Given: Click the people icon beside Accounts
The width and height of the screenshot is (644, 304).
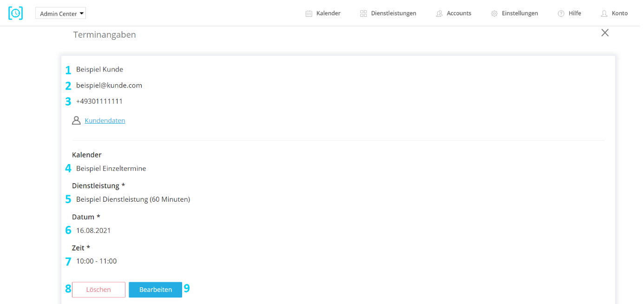Looking at the screenshot, I should [x=439, y=13].
